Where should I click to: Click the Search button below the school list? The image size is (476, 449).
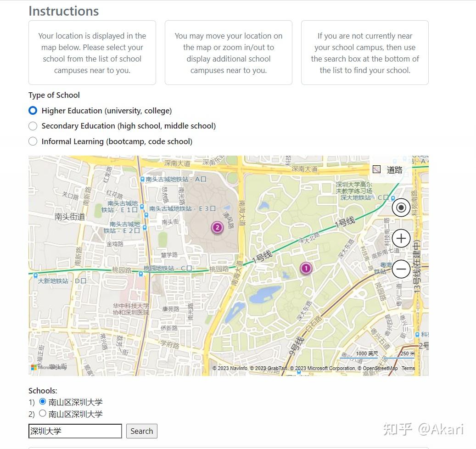(141, 431)
